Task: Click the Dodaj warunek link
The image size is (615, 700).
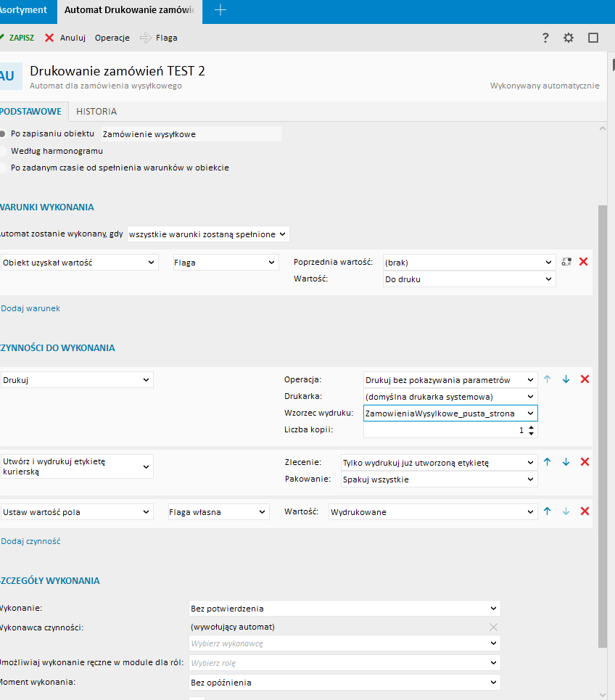Action: [x=30, y=308]
